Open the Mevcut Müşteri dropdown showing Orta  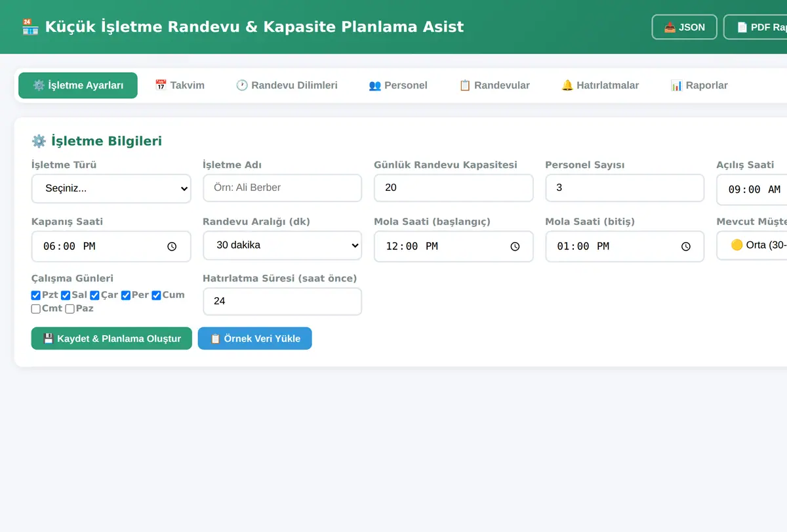[752, 245]
